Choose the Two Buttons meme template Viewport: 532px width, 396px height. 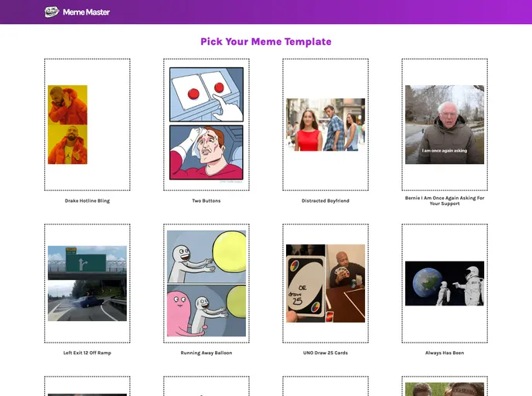[x=206, y=125]
